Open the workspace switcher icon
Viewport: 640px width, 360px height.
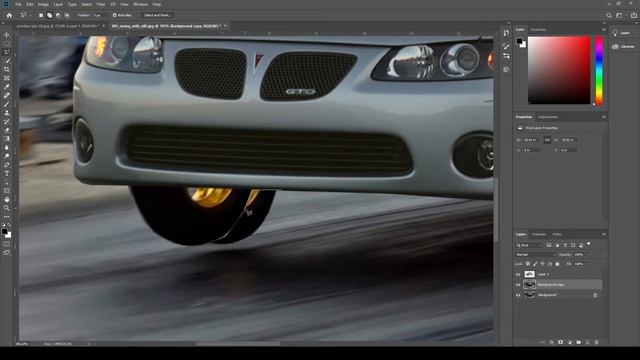(620, 15)
